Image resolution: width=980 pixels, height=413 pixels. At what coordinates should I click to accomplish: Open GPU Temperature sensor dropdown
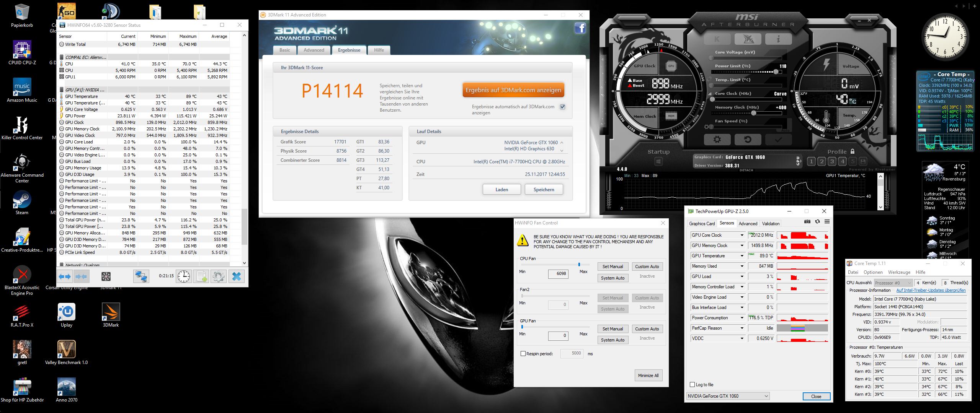742,256
